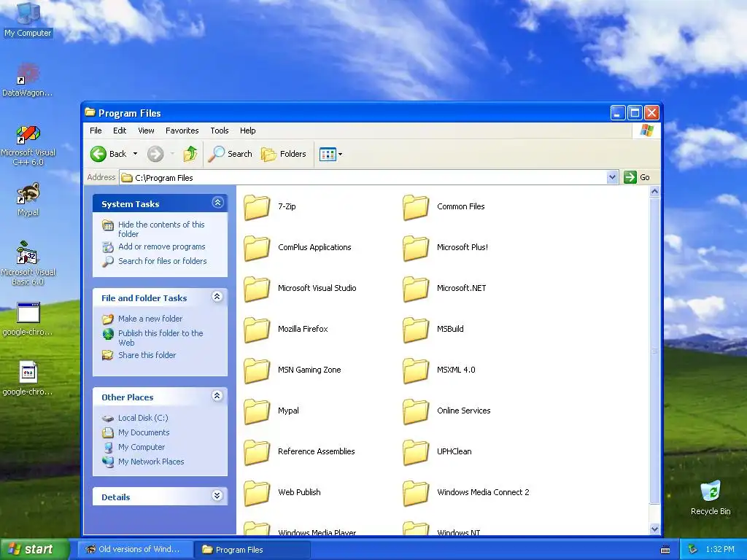Select the Common Files folder icon

(x=416, y=207)
